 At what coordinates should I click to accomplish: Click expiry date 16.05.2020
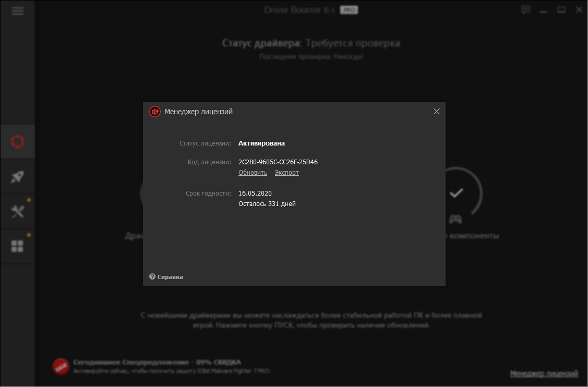click(x=255, y=193)
